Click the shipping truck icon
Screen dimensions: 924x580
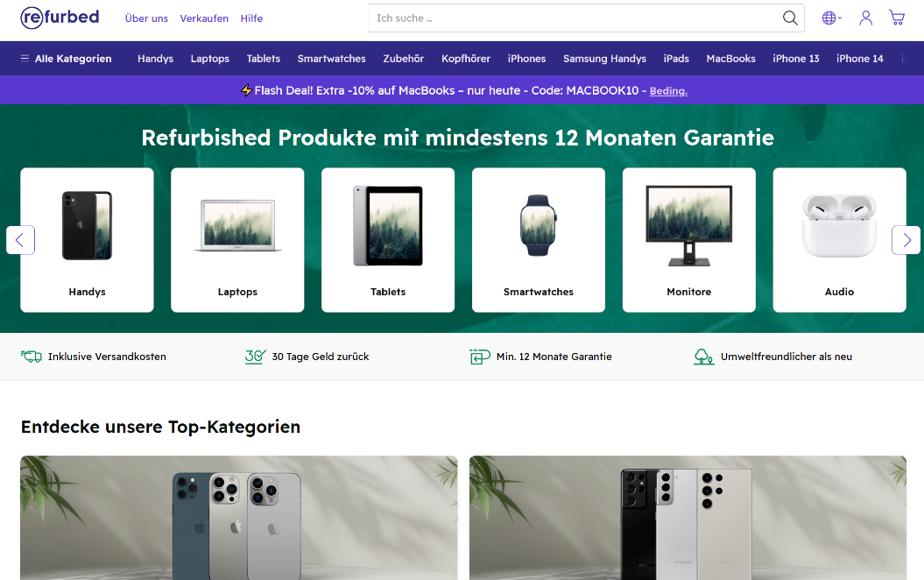(32, 357)
